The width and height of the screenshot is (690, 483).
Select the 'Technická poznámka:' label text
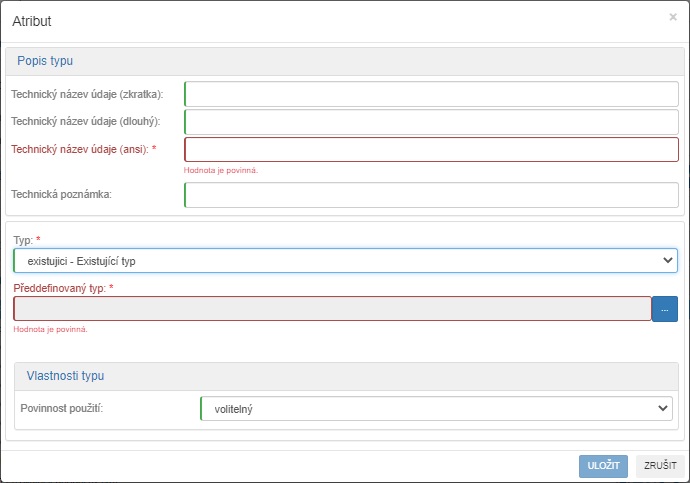coord(62,195)
